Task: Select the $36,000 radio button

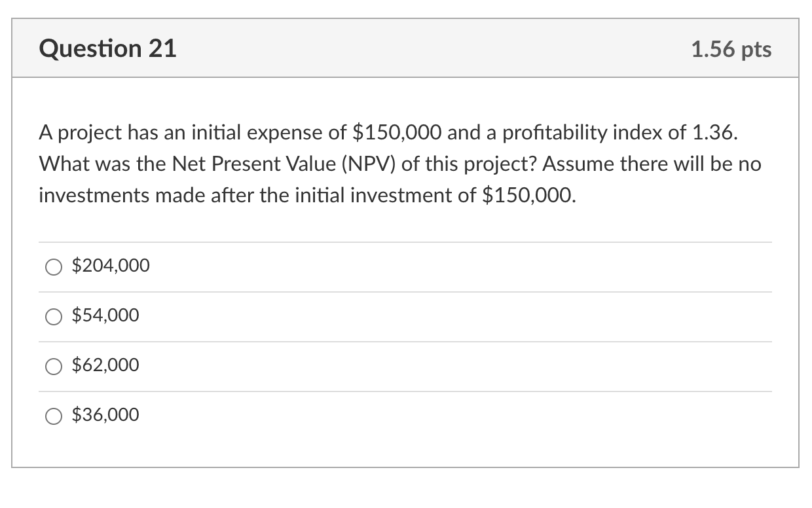Action: tap(53, 415)
